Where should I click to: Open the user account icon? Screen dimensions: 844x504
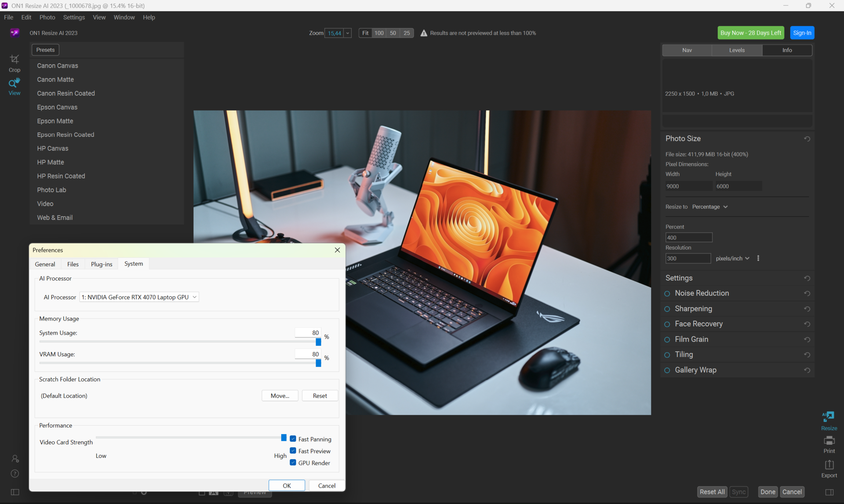tap(15, 458)
